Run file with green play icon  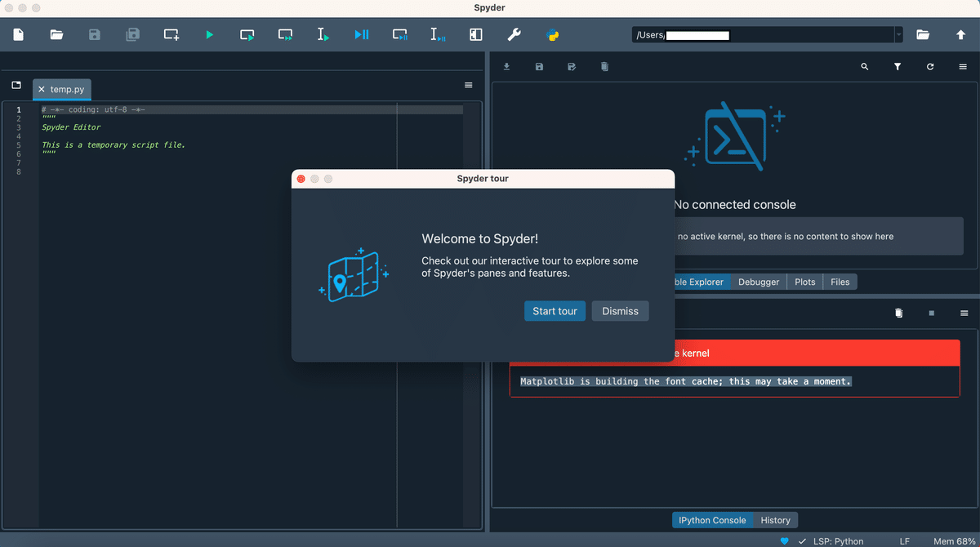[x=210, y=34]
